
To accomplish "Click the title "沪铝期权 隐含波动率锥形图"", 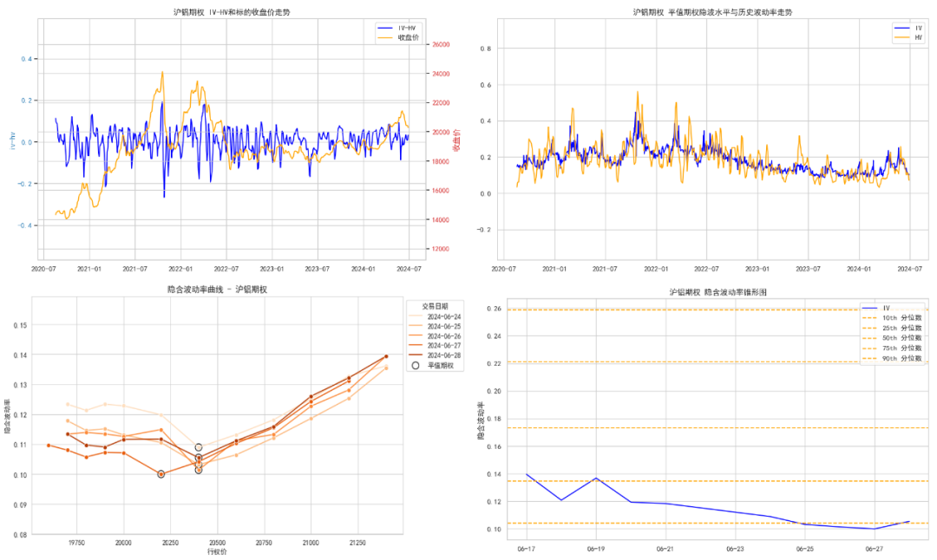I will [717, 292].
